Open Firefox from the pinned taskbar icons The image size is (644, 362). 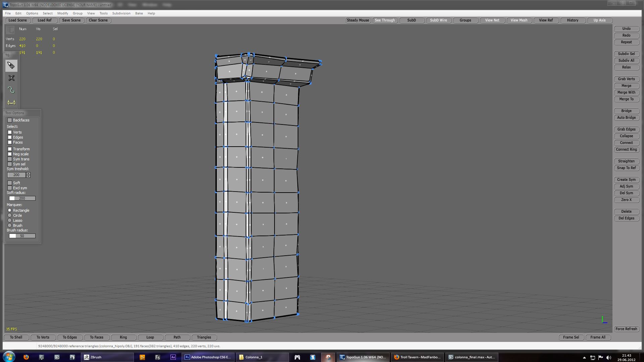click(x=26, y=357)
